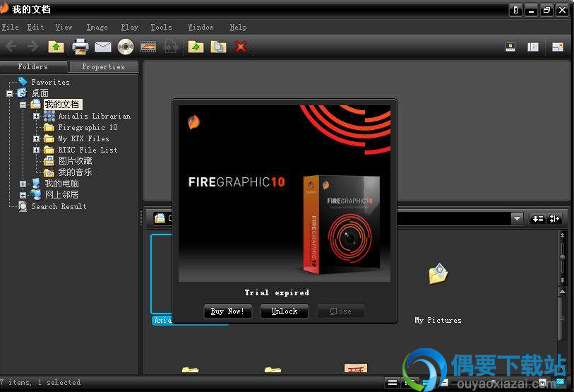This screenshot has height=392, width=574.
Task: Click the file list vertical scrollbar thumb
Action: tap(561, 319)
